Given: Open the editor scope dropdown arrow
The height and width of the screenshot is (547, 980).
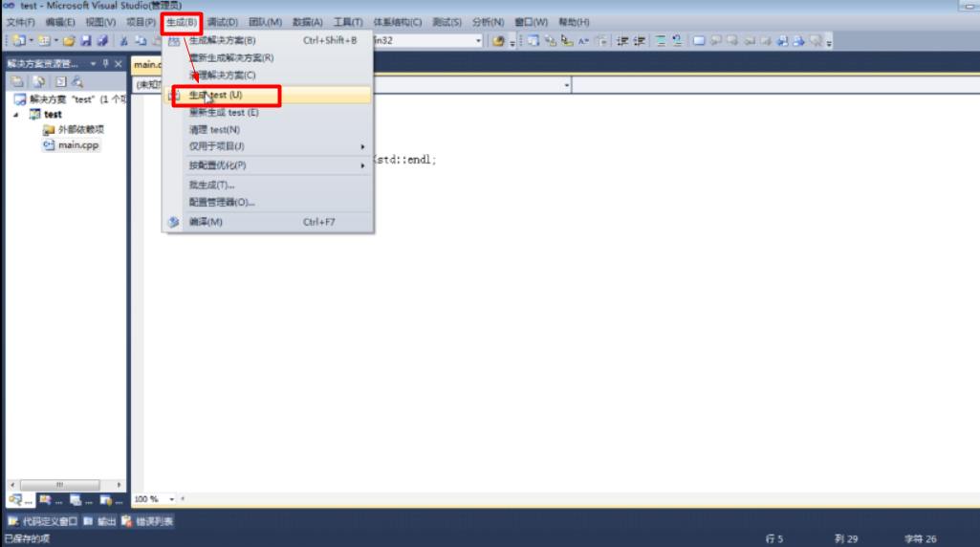Looking at the screenshot, I should [x=566, y=84].
